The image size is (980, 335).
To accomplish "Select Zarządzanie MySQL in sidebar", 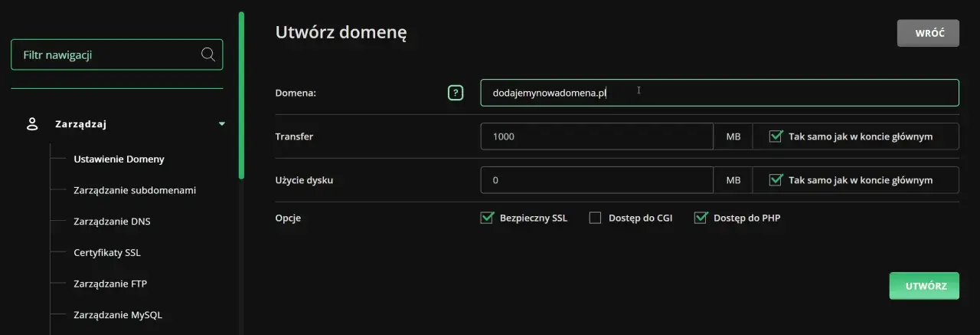I will 118,314.
